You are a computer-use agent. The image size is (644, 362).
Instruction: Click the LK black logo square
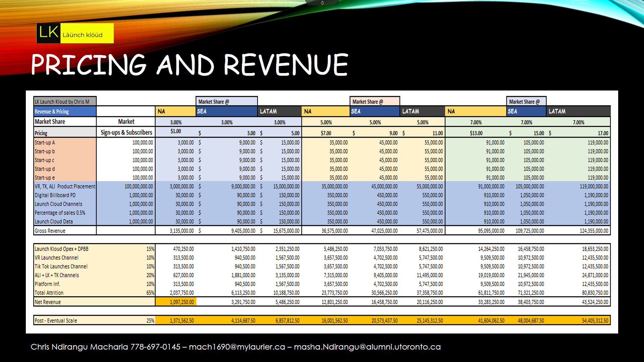(49, 33)
